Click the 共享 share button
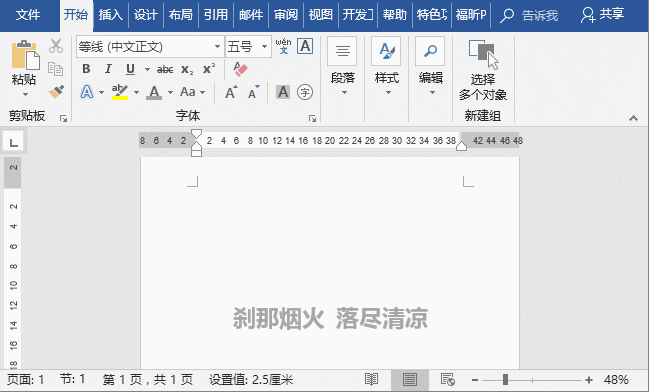Image resolution: width=649 pixels, height=392 pixels. [602, 15]
